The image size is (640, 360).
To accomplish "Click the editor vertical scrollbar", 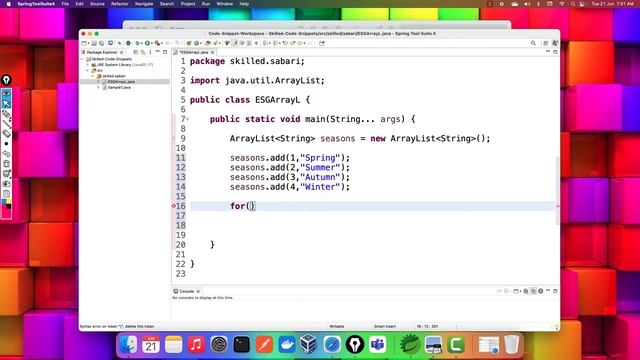I will pos(557,190).
